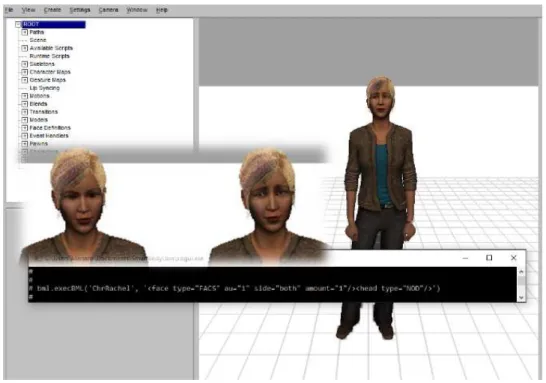Open the Camera menu

point(108,10)
